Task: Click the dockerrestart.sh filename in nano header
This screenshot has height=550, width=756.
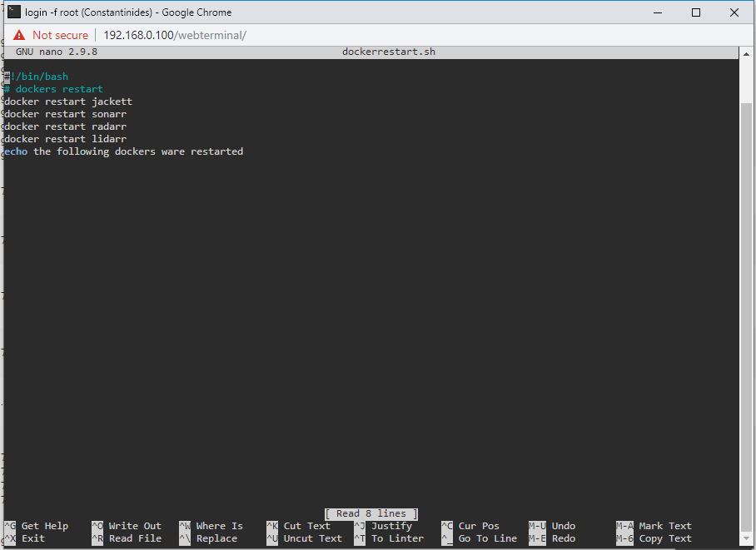Action: pos(389,52)
